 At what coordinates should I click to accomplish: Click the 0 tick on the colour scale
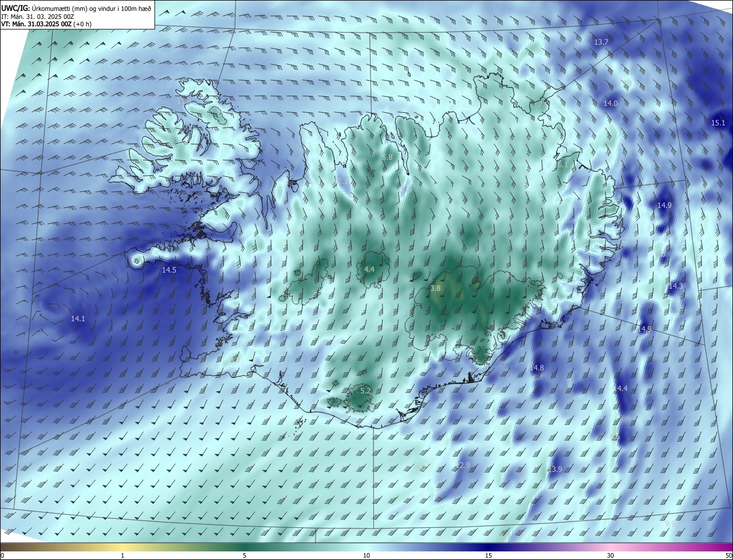point(2,555)
